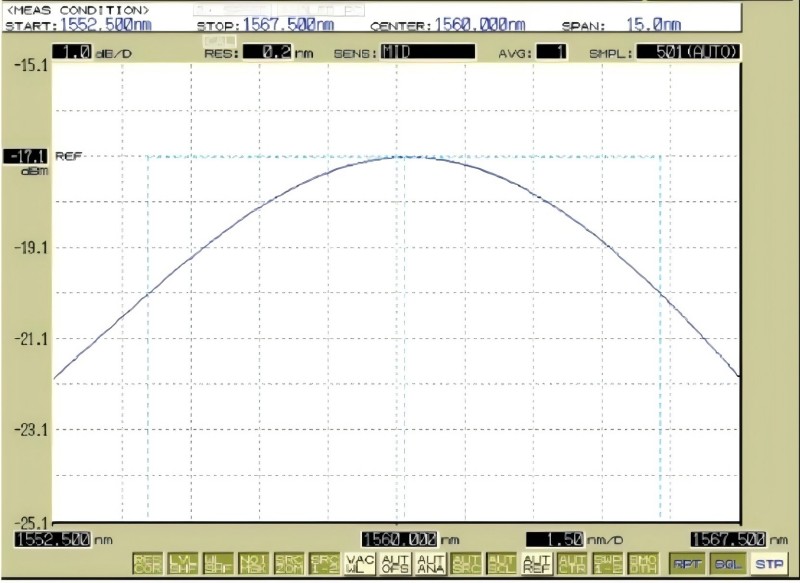
Task: Toggle the AUT REF setting
Action: (536, 564)
